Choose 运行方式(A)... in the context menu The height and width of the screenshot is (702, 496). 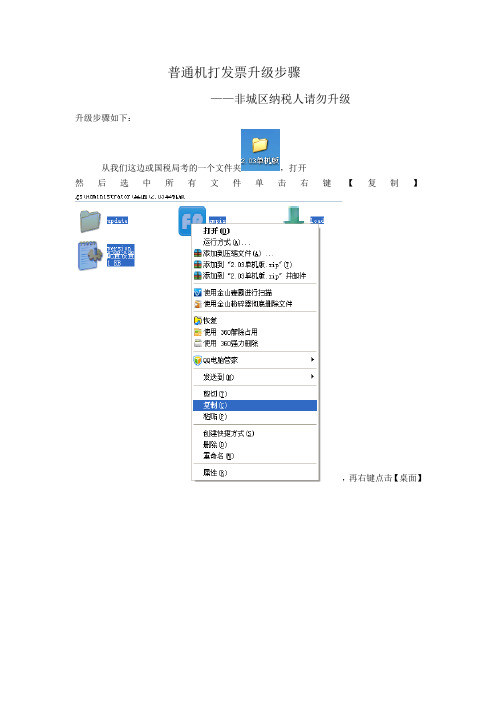tap(255, 242)
